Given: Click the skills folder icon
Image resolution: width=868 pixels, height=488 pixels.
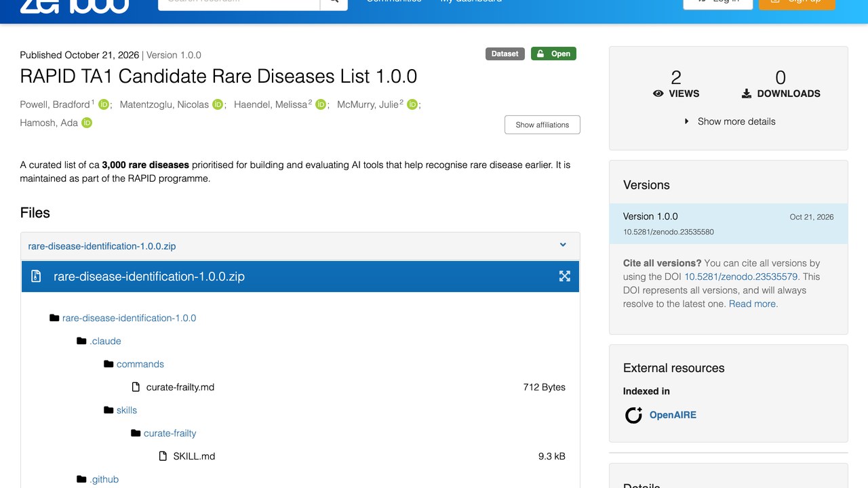Looking at the screenshot, I should (x=108, y=410).
